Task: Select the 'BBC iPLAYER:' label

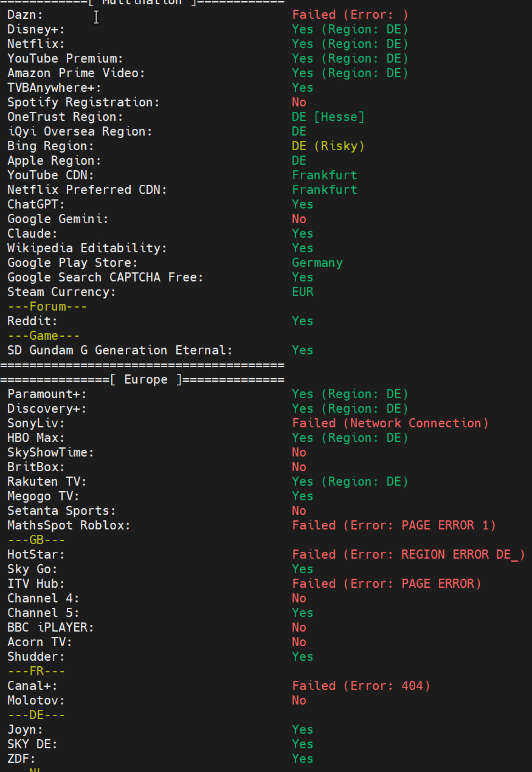Action: (50, 627)
